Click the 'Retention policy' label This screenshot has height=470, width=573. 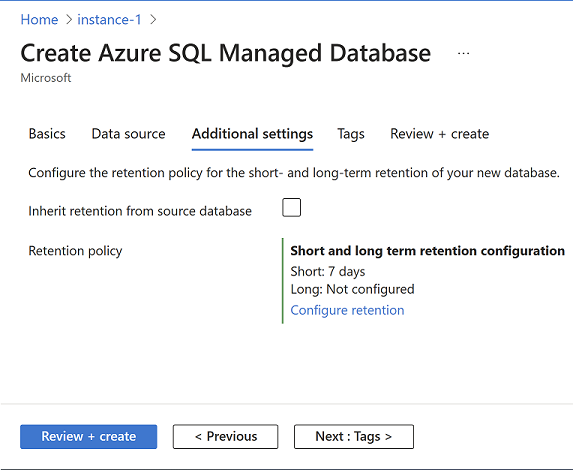(75, 251)
